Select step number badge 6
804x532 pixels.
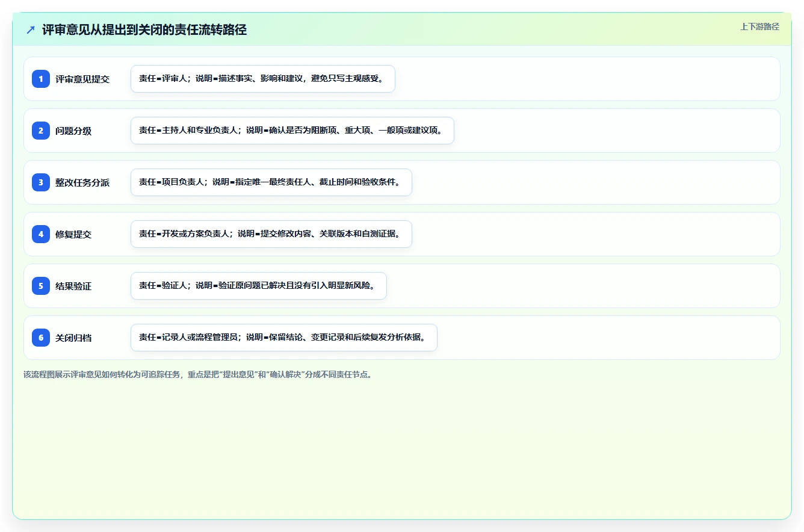point(41,338)
